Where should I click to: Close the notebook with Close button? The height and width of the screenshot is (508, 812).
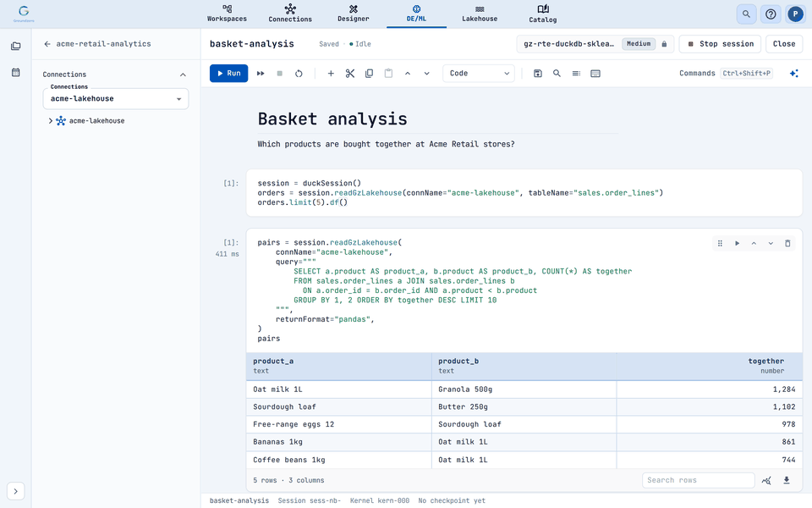784,44
